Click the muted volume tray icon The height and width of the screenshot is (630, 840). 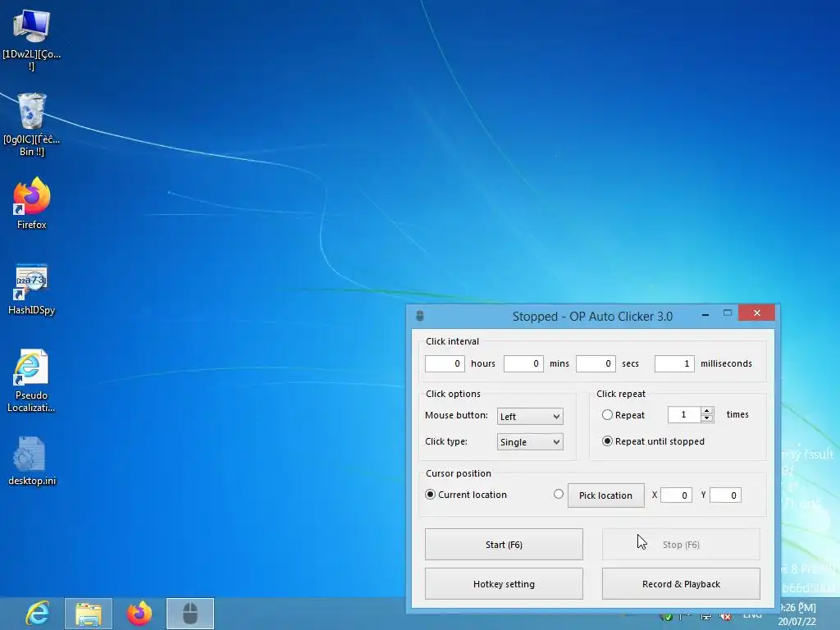pyautogui.click(x=725, y=616)
